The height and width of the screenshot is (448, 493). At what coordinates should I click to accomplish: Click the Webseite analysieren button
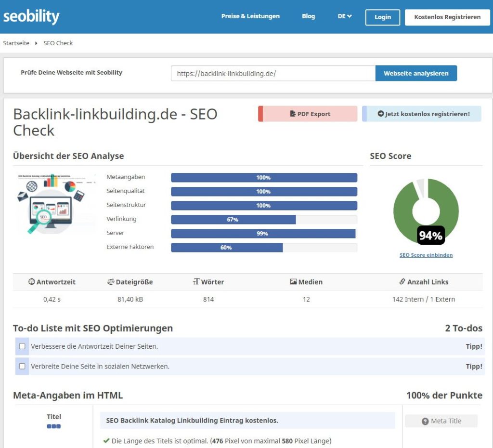coord(416,73)
